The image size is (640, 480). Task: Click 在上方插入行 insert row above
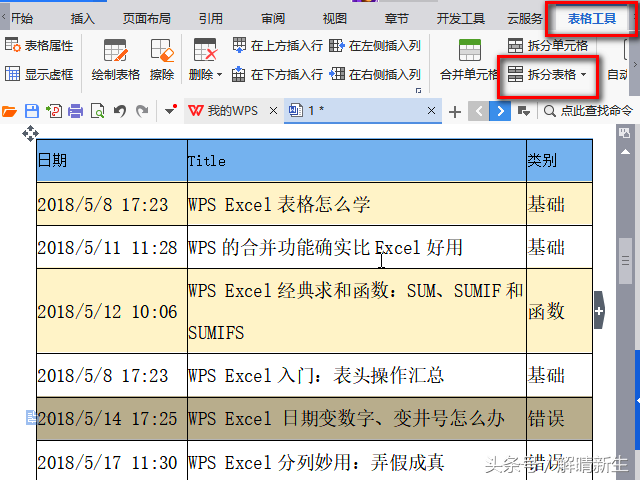pyautogui.click(x=278, y=45)
